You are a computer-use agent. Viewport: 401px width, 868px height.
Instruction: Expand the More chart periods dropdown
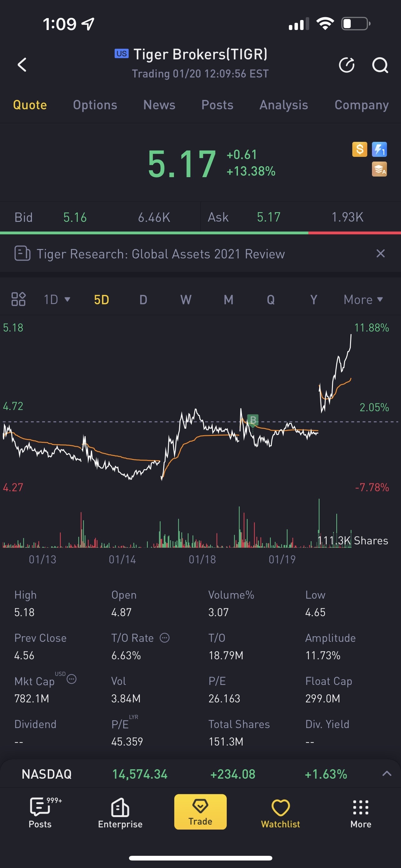click(363, 300)
